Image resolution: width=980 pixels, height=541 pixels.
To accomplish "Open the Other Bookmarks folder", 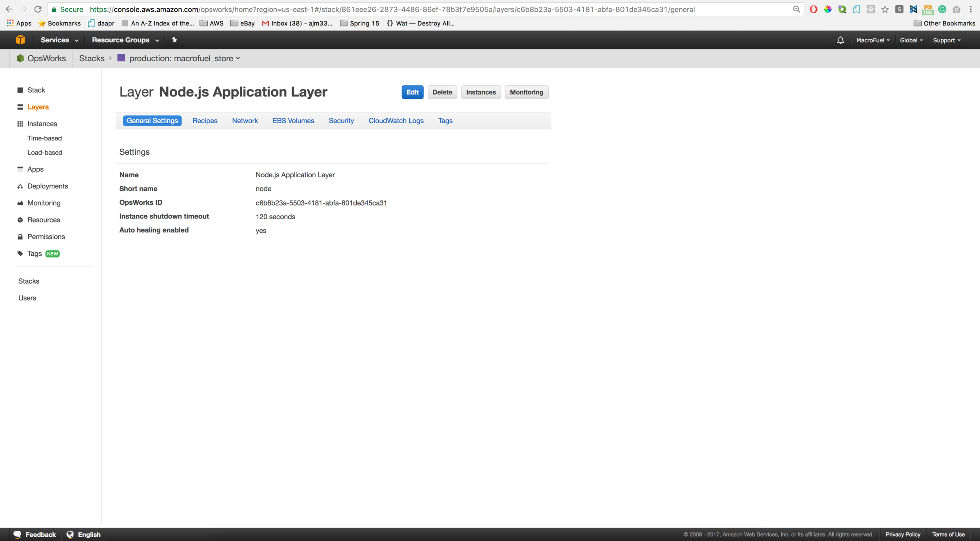I will (944, 23).
